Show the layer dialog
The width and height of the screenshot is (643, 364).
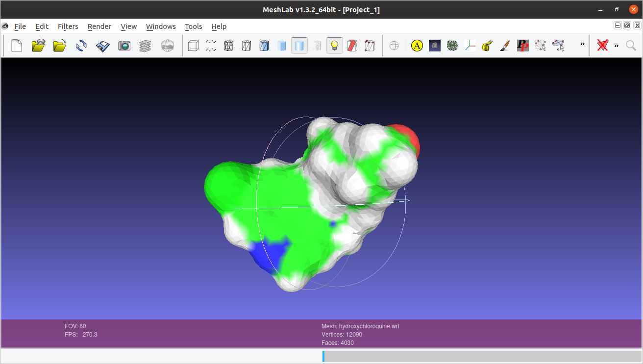click(145, 46)
